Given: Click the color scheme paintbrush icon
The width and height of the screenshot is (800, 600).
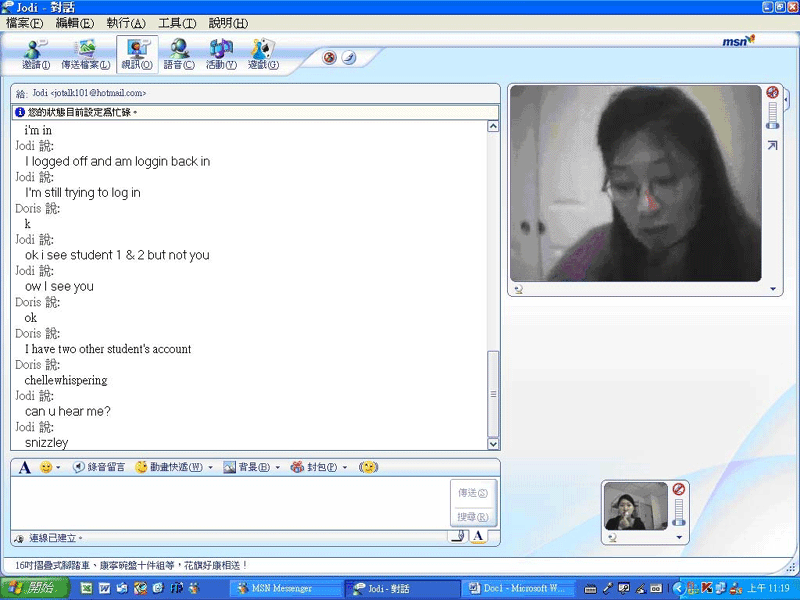Looking at the screenshot, I should coord(348,58).
